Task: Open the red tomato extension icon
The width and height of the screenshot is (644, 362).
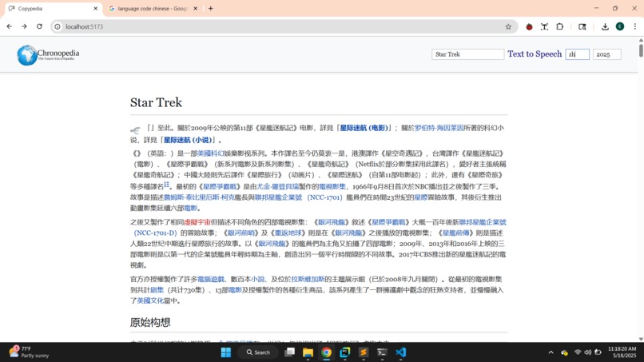Action: point(529,26)
